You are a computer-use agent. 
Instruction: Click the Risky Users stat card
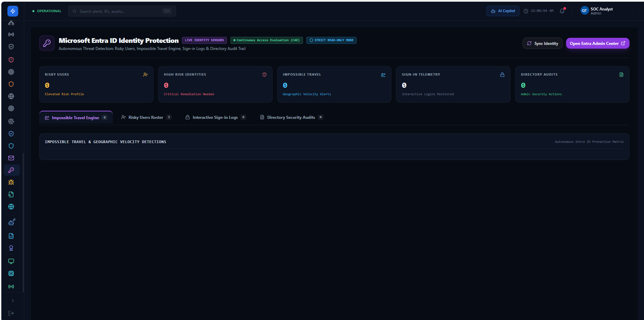coord(96,84)
